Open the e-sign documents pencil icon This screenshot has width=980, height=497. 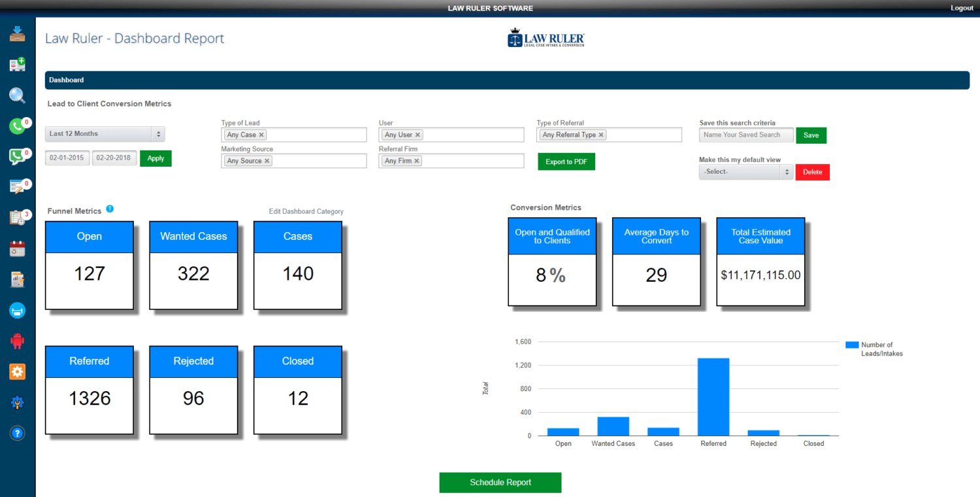pyautogui.click(x=17, y=187)
